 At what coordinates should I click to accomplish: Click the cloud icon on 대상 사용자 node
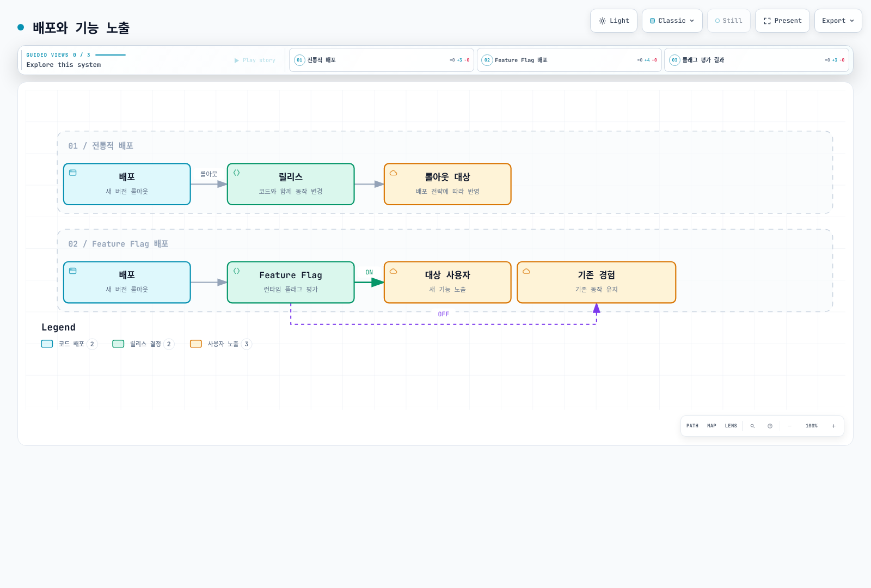click(394, 271)
